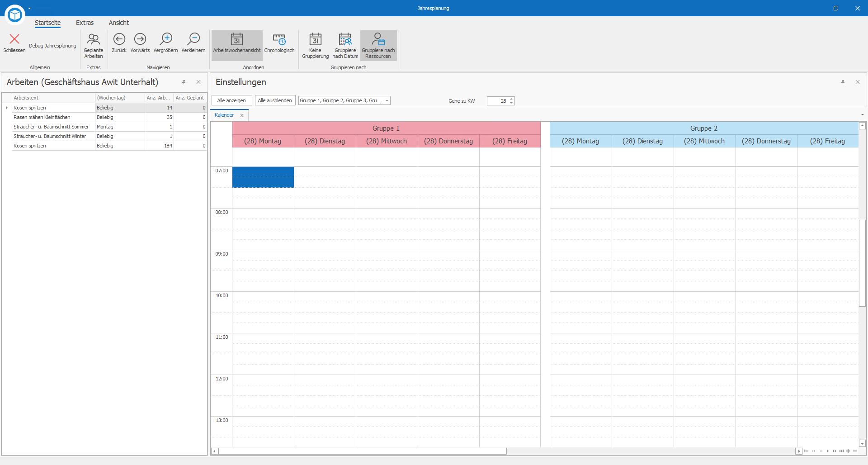868x465 pixels.
Task: Click Gruppe 1 resource header
Action: (x=386, y=128)
